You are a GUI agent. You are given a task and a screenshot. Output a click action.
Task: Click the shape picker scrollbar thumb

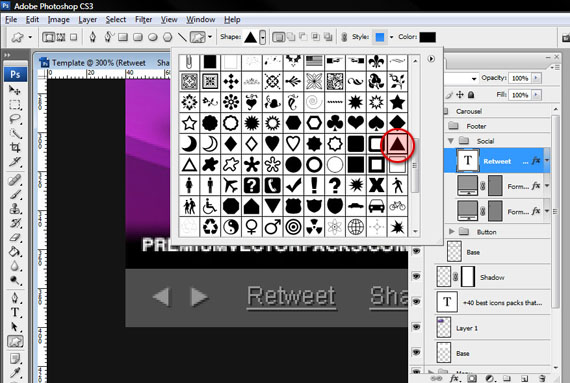point(415,165)
